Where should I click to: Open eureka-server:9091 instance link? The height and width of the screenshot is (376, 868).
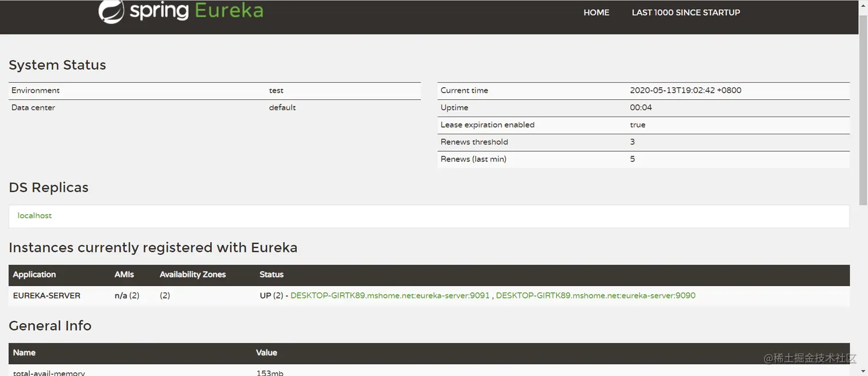pyautogui.click(x=390, y=296)
